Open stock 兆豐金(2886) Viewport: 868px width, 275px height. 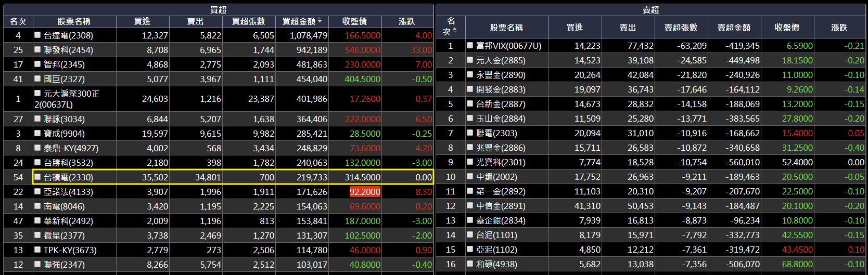click(x=501, y=148)
